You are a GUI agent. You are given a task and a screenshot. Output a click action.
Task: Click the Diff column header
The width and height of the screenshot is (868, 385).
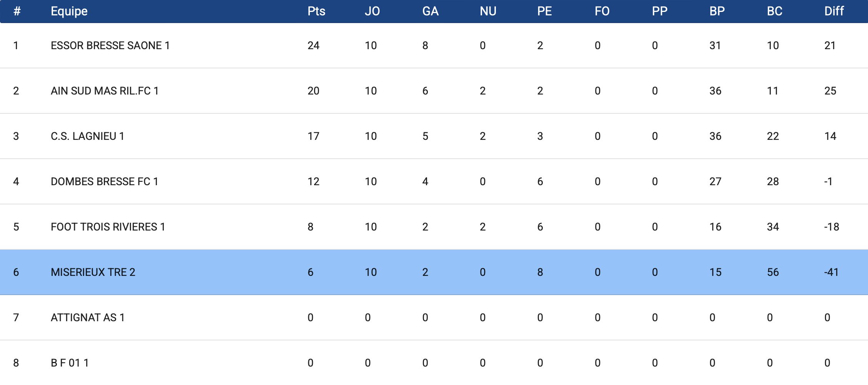point(834,11)
